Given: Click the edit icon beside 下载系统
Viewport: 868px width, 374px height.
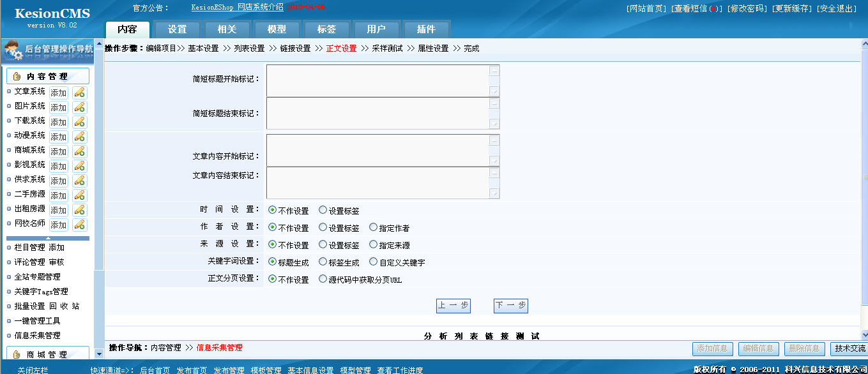Looking at the screenshot, I should (79, 122).
